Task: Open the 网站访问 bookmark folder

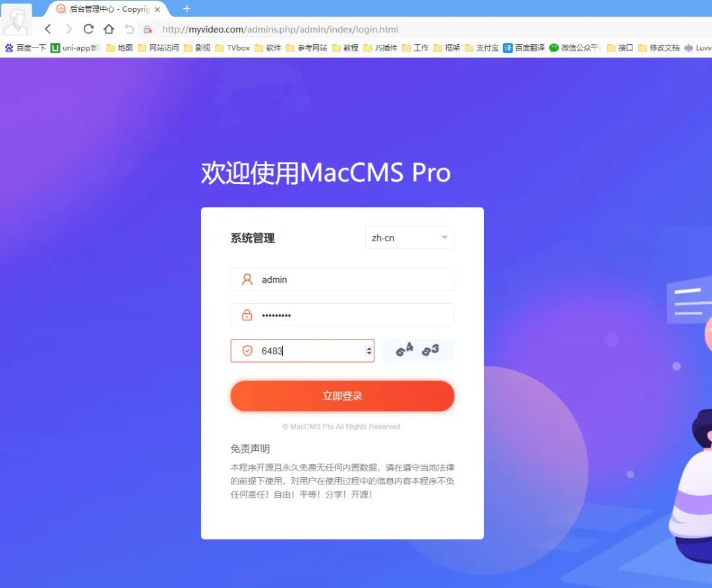Action: [x=158, y=47]
